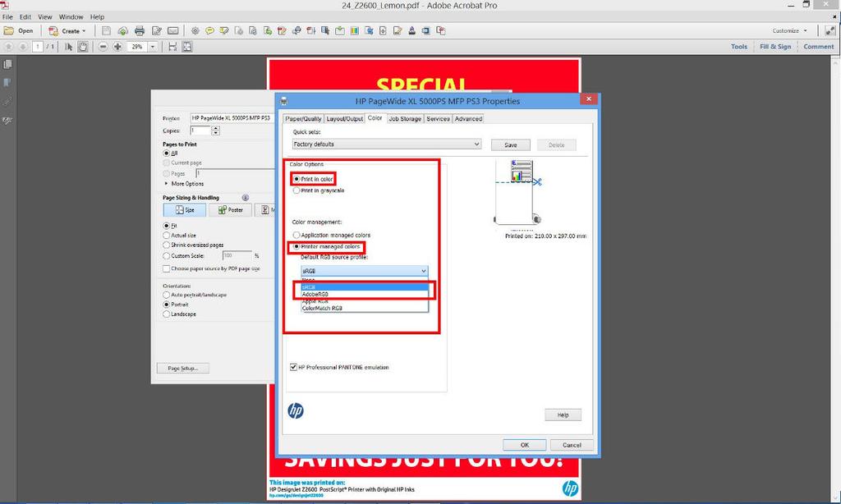The width and height of the screenshot is (841, 504).
Task: Select the Actual size radio button
Action: [166, 236]
